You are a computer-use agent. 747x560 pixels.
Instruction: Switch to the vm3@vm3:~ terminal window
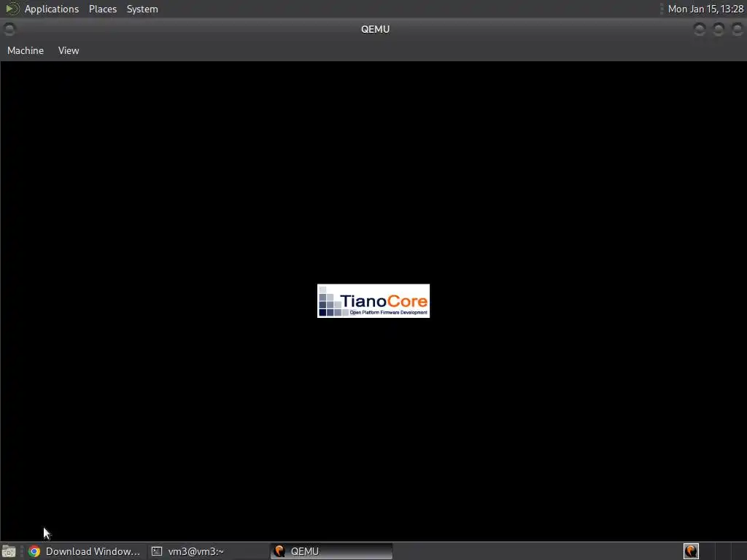(208, 551)
